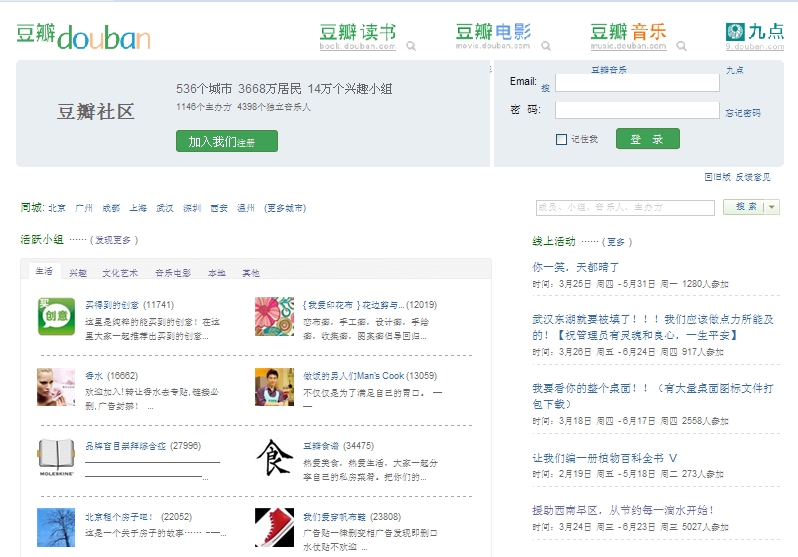This screenshot has width=798, height=557.
Task: Focus the member and group search box
Action: pyautogui.click(x=625, y=207)
